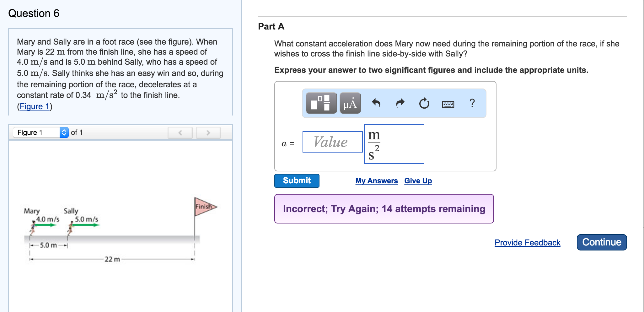The image size is (644, 312).
Task: Open the Figure 1 selector dropdown
Action: pyautogui.click(x=41, y=132)
